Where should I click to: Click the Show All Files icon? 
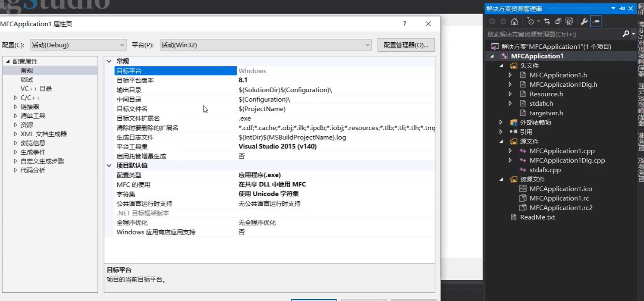point(570,21)
